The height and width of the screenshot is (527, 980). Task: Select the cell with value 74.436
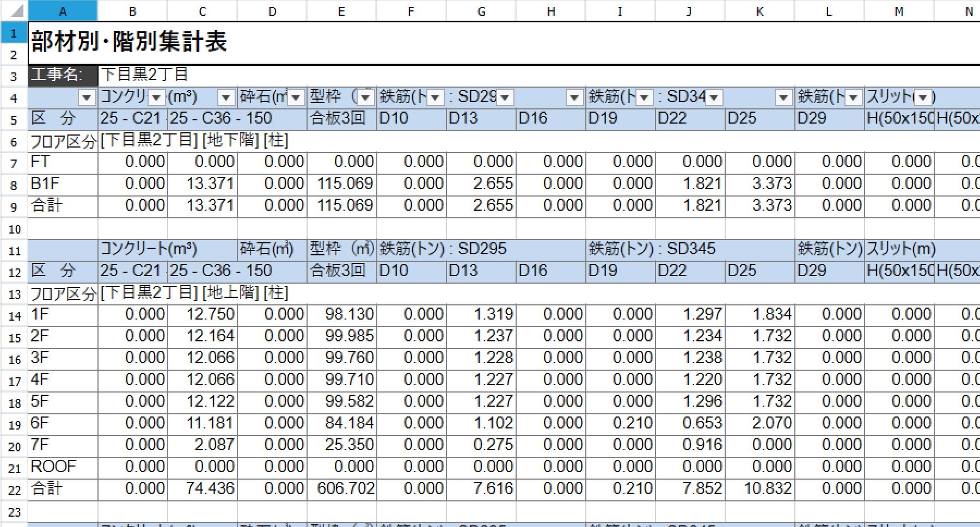coord(202,489)
